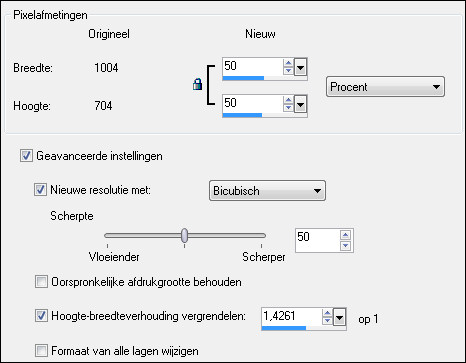466x363 pixels.
Task: Increase width value with up arrow
Action: pyautogui.click(x=288, y=63)
